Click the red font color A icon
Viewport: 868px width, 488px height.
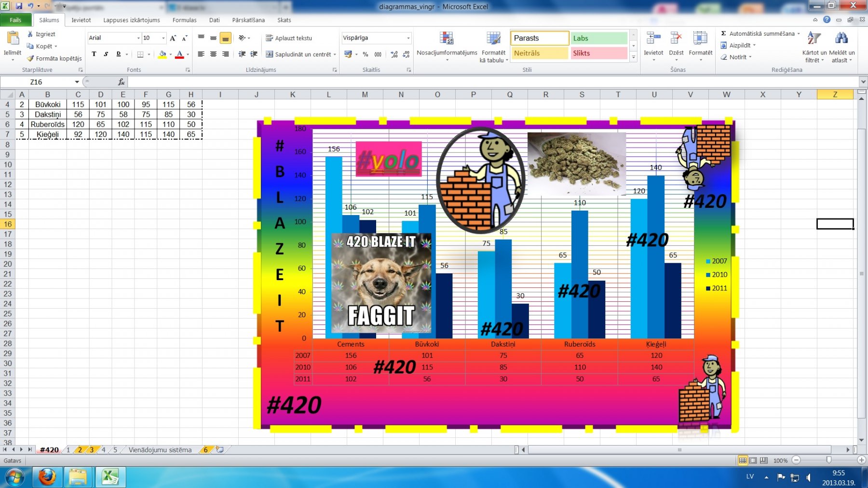pyautogui.click(x=179, y=54)
